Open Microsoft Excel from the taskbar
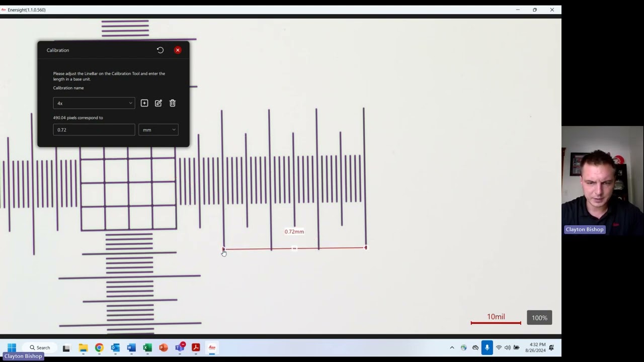 tap(147, 347)
